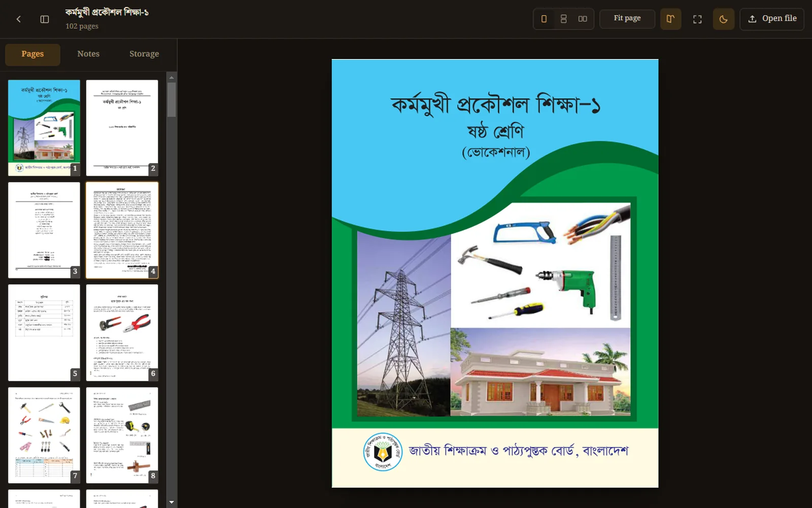Image resolution: width=812 pixels, height=508 pixels.
Task: Click the '102 pages' label
Action: click(x=82, y=26)
